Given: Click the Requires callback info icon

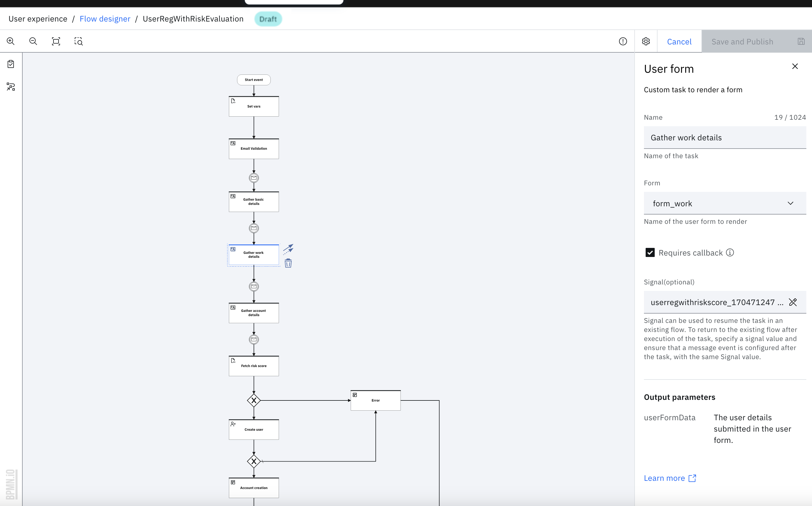Looking at the screenshot, I should (x=730, y=253).
